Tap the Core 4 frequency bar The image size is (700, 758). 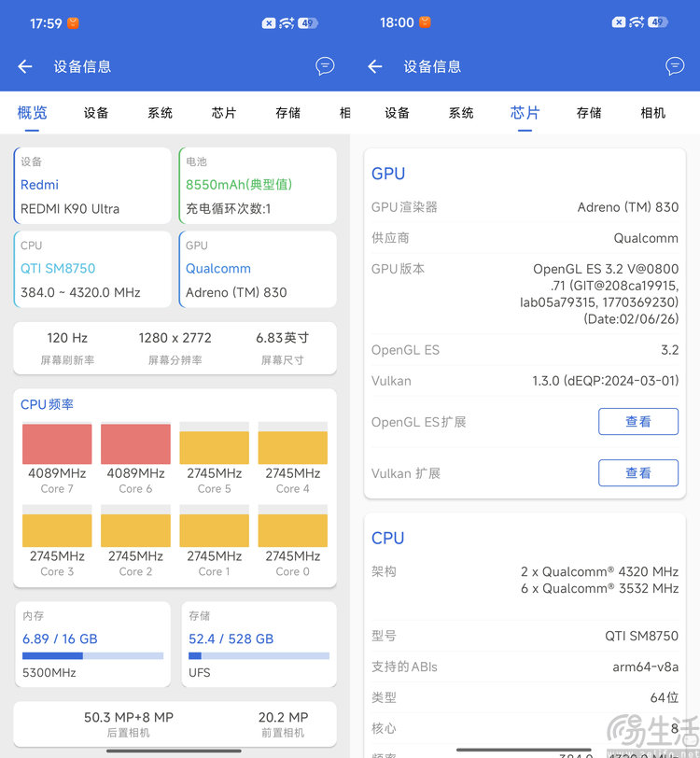[x=293, y=443]
